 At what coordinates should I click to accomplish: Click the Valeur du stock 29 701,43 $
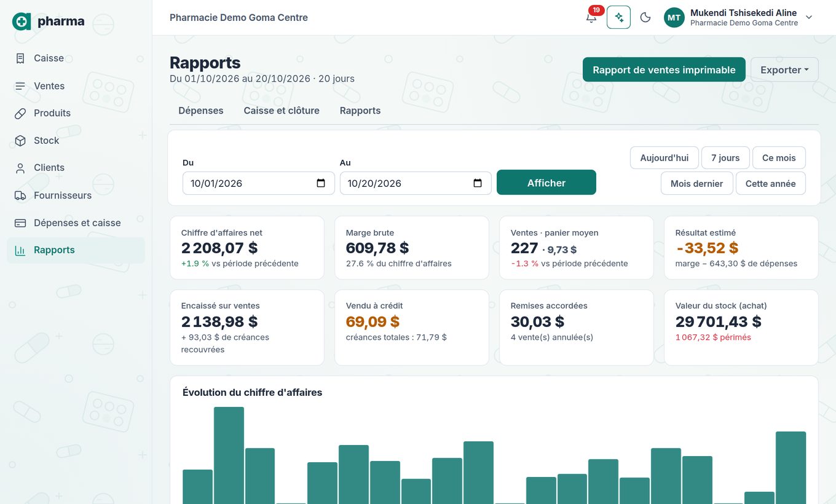719,321
